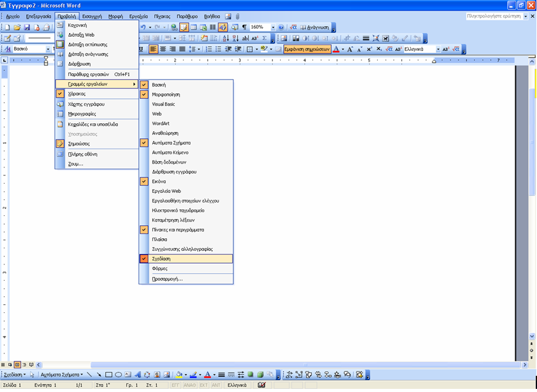Screen dimensions: 537x392
Task: Click the blue Line Color brush
Action: point(193,375)
